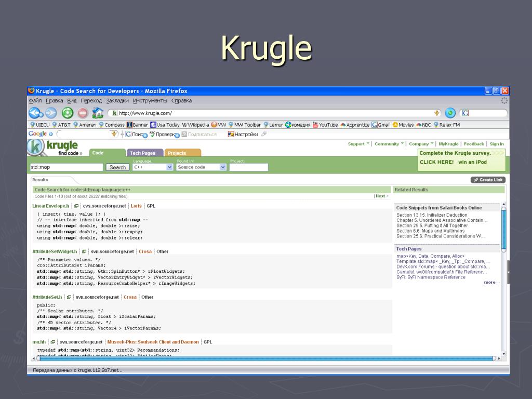Image resolution: width=532 pixels, height=399 pixels.
Task: Click the Krugle logo
Action: click(x=53, y=148)
